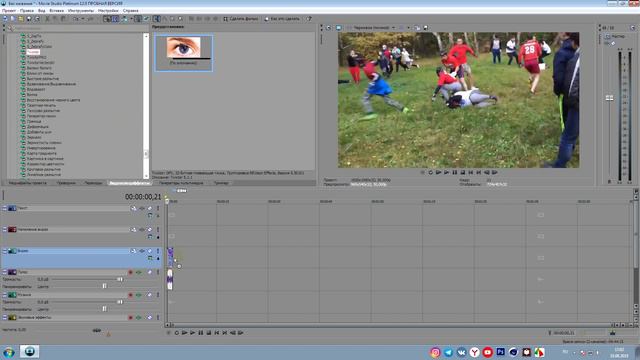Screen dimensions: 640x360
Task: Collapse the Видео track header
Action: coord(4,251)
